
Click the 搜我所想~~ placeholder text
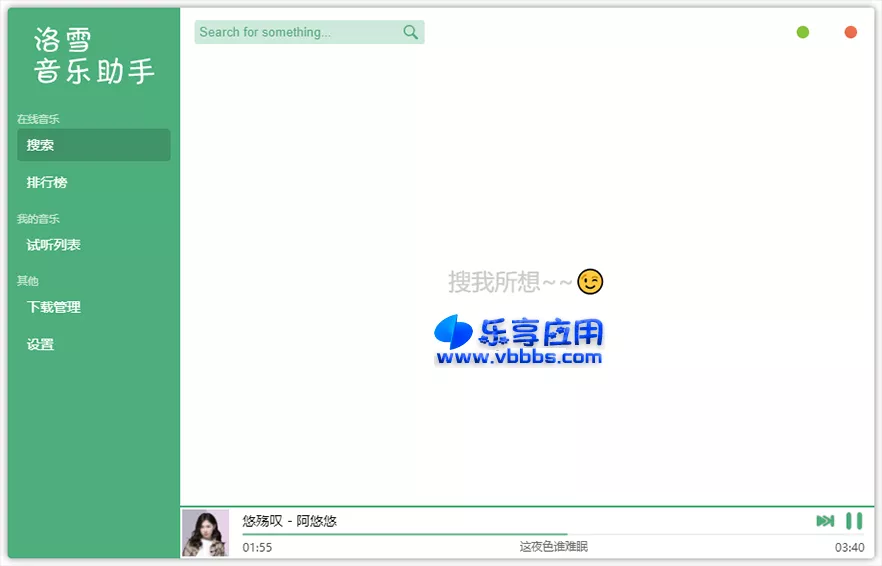tap(510, 282)
